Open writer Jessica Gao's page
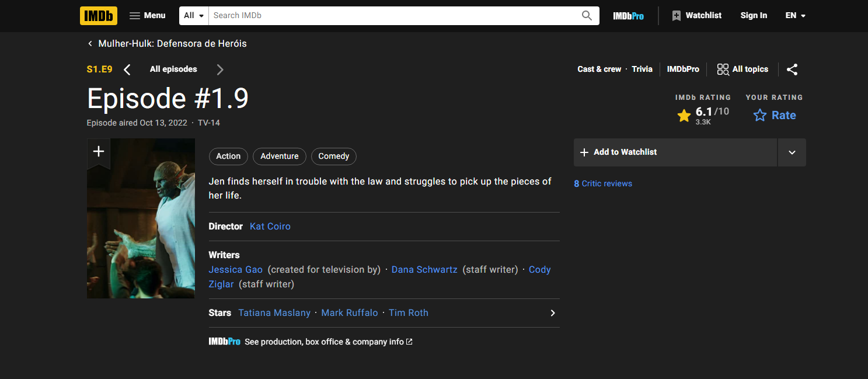 point(236,270)
